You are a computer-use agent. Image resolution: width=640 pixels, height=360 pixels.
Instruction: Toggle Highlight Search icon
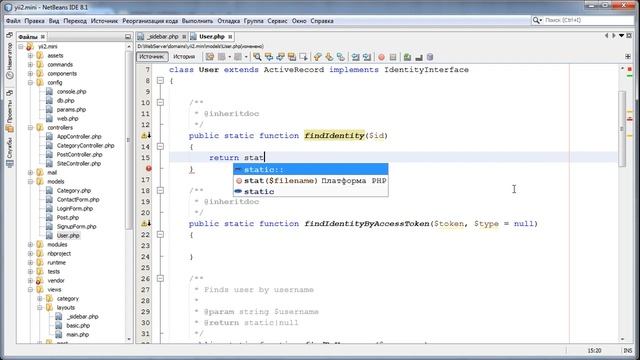(291, 57)
